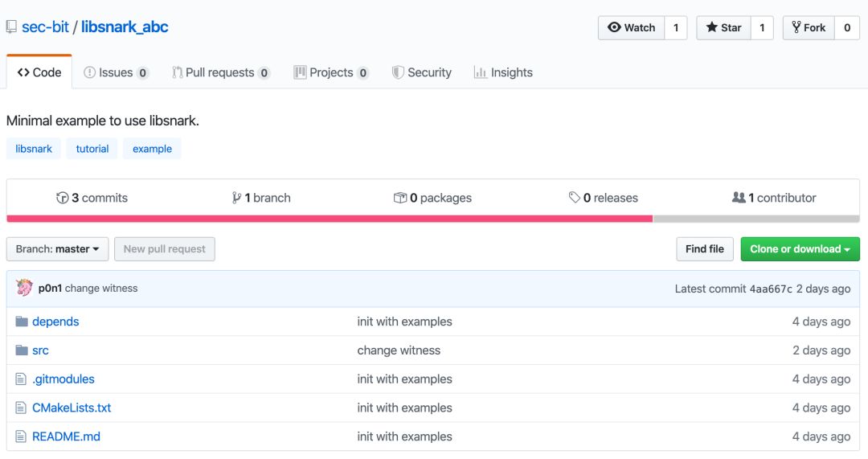Open README.md row 'init with examples' commit
The image size is (868, 459).
point(404,436)
